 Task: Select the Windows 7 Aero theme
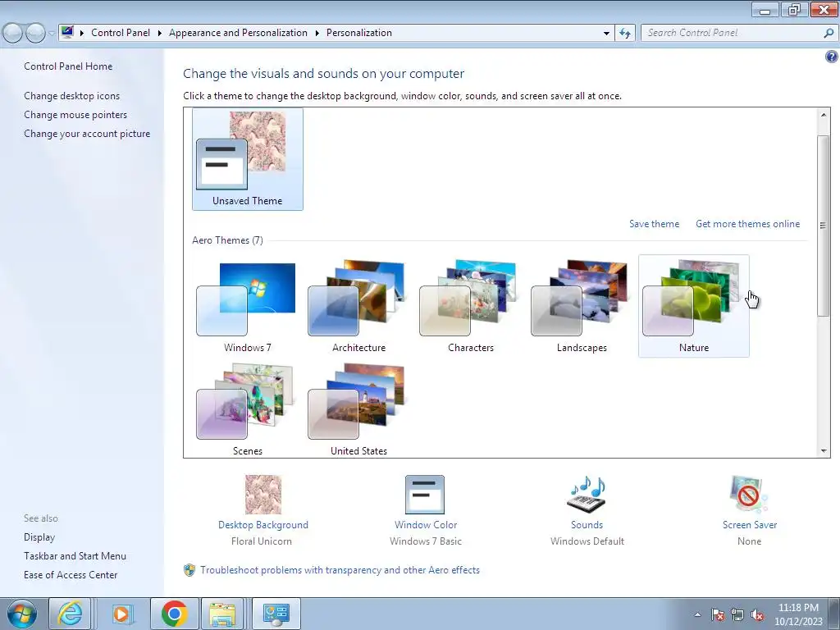point(247,306)
